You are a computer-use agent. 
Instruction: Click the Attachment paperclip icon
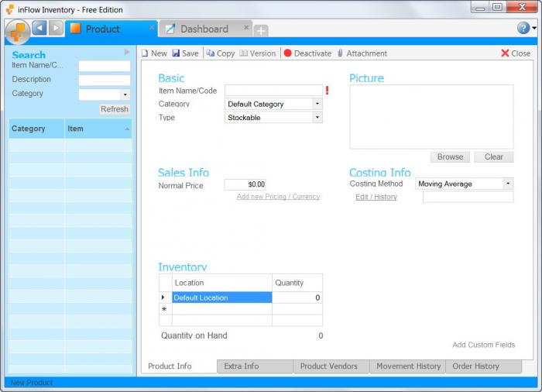coord(340,53)
